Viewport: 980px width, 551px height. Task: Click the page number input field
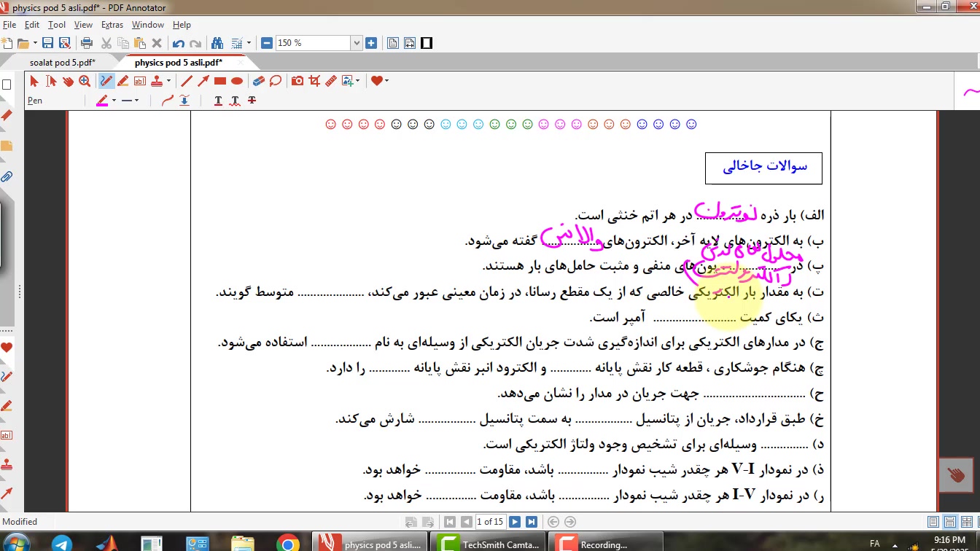click(x=489, y=522)
